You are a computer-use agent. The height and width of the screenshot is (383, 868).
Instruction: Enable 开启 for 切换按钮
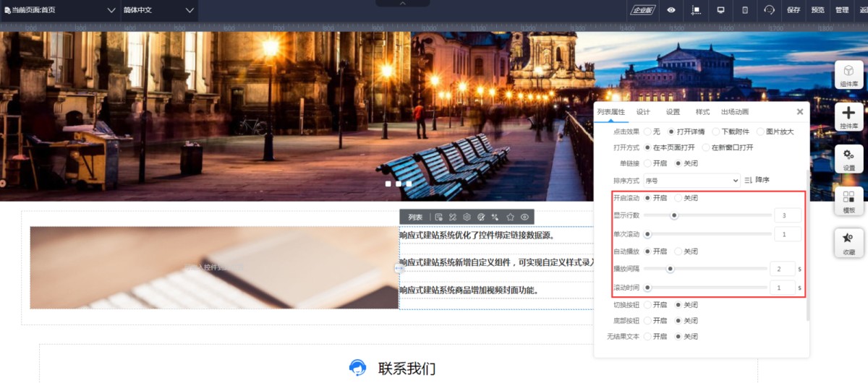point(648,305)
